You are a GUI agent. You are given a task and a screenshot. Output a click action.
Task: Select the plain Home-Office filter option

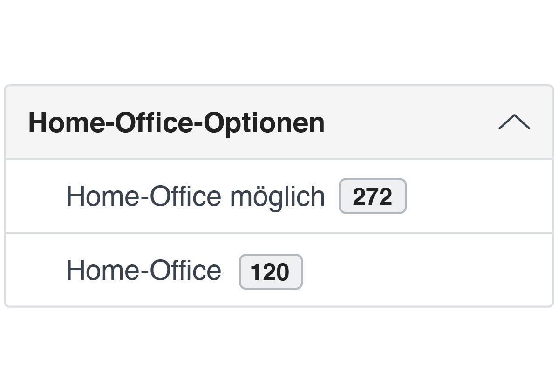pos(143,270)
